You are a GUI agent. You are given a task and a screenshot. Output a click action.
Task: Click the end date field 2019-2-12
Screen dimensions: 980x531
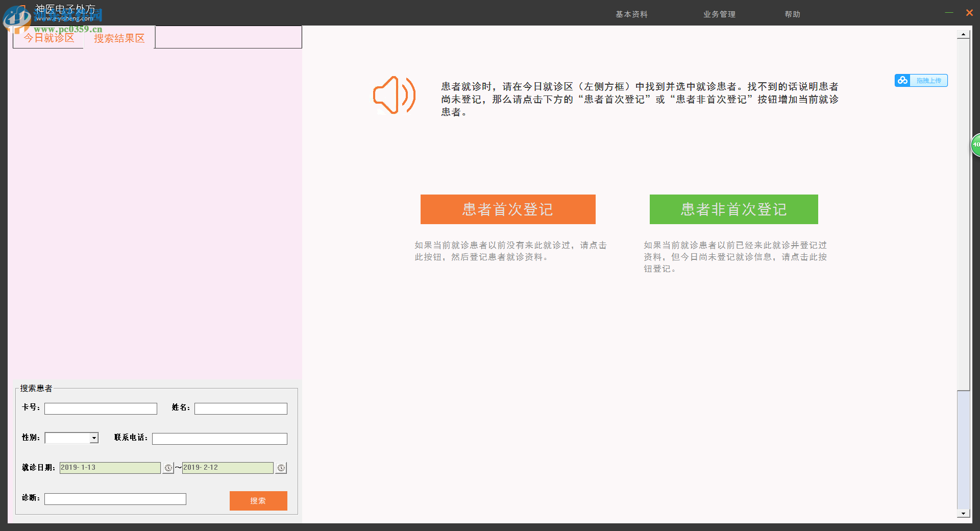(228, 468)
